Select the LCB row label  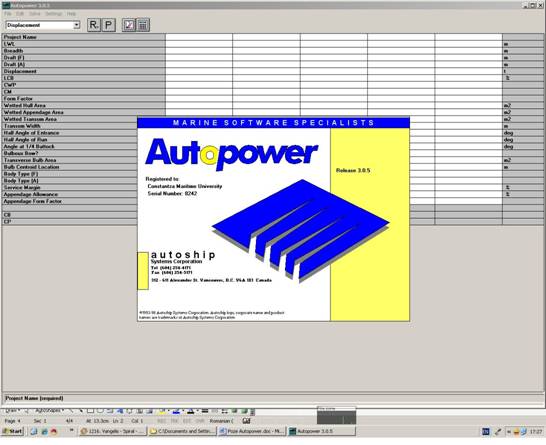(84, 78)
